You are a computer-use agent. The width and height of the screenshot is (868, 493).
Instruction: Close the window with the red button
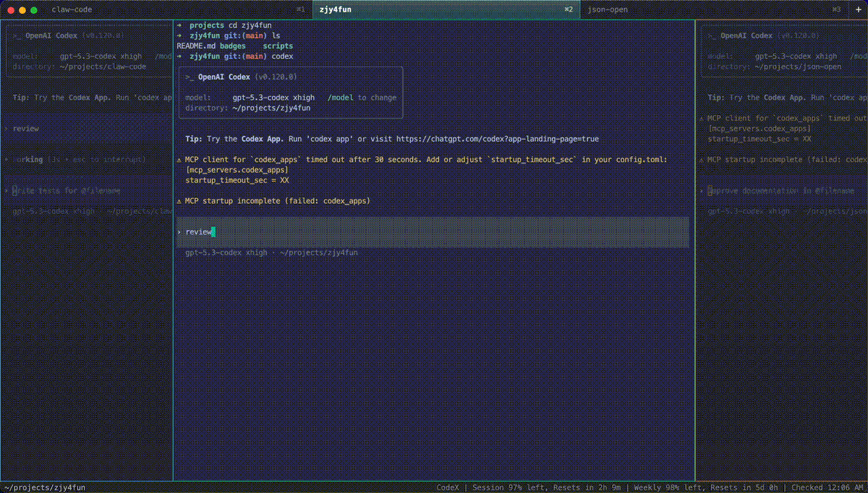[x=11, y=10]
